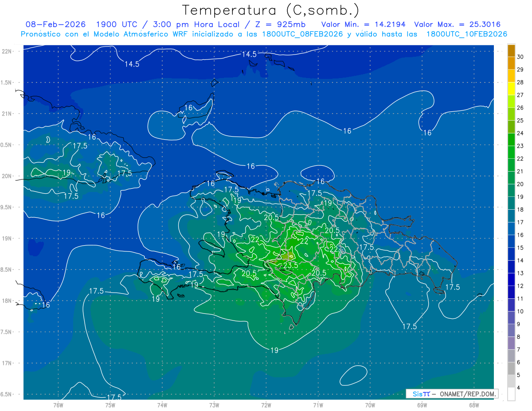Click 'Modelo Atmósferico WRF' in the forecast line

click(140, 34)
